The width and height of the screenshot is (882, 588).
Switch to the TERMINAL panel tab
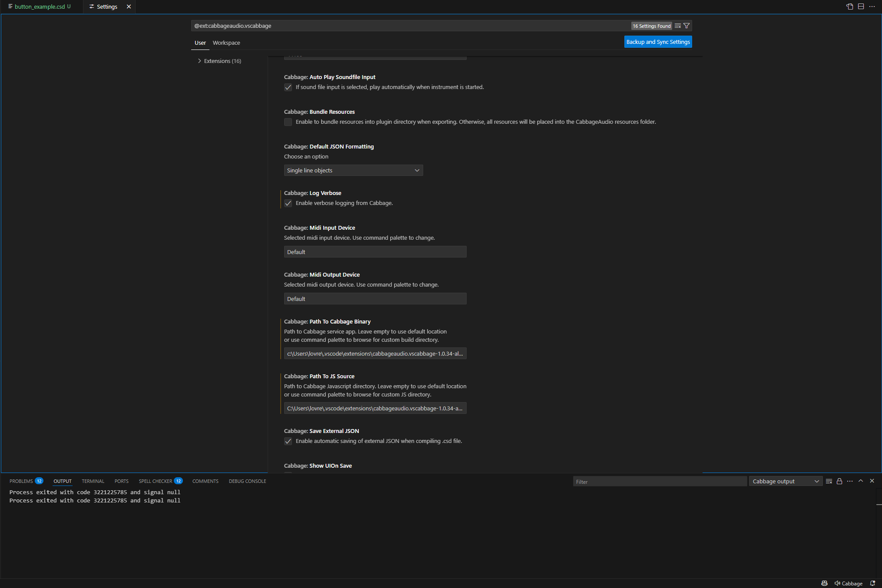point(93,481)
